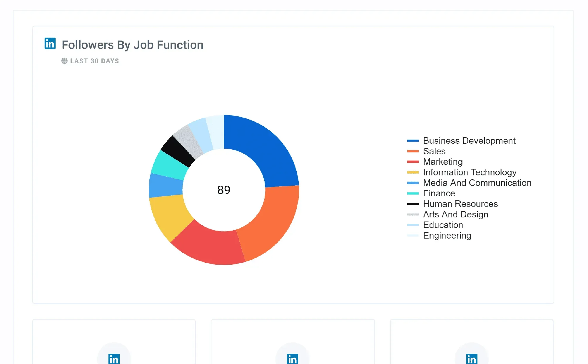
Task: Toggle the Engineering legend label
Action: [x=447, y=236]
